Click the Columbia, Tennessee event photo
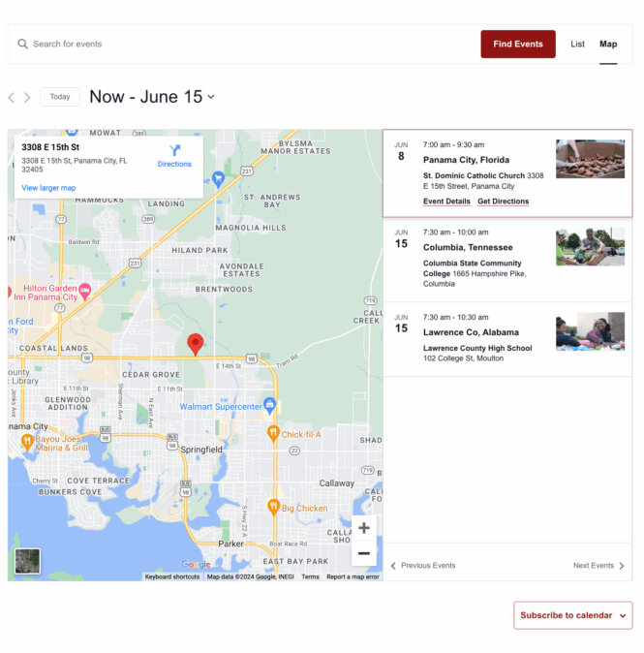The width and height of the screenshot is (644, 653). click(591, 246)
